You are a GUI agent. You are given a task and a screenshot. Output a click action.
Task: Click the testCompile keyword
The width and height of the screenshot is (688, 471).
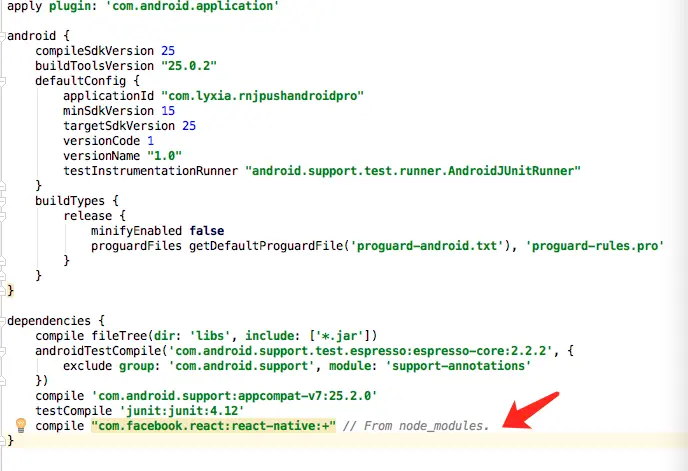click(73, 411)
